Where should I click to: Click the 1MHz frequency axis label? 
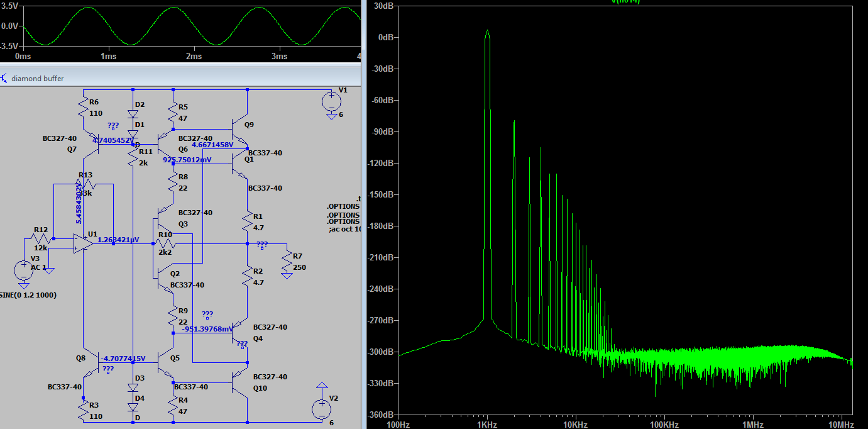pyautogui.click(x=752, y=425)
